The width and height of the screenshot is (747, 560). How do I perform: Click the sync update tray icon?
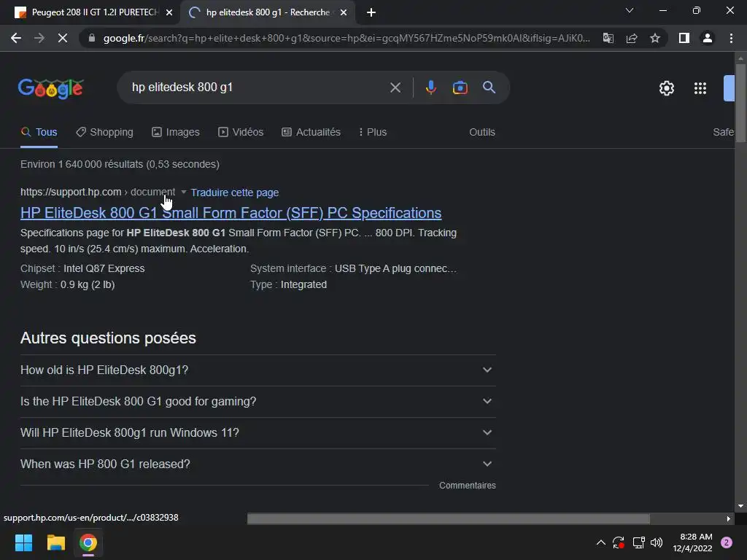(619, 542)
